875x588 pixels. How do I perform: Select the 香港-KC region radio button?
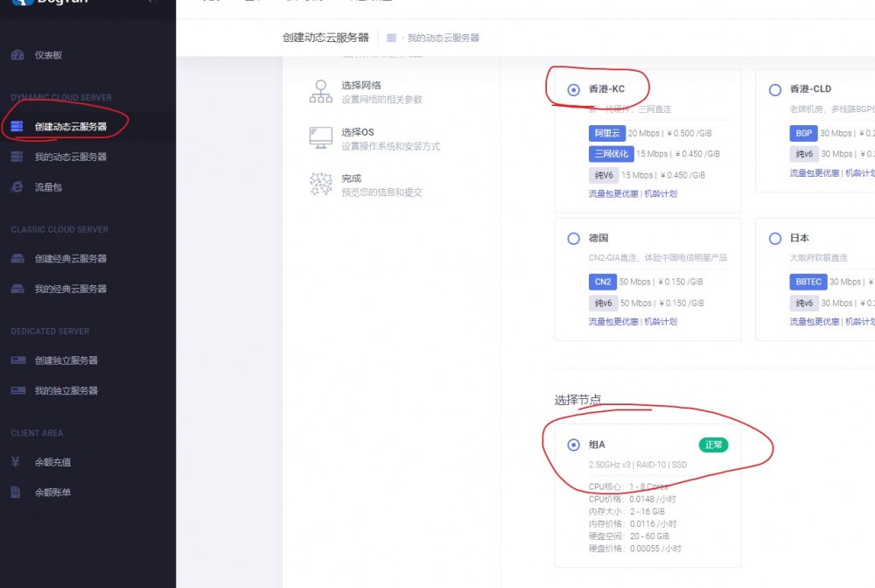[574, 89]
